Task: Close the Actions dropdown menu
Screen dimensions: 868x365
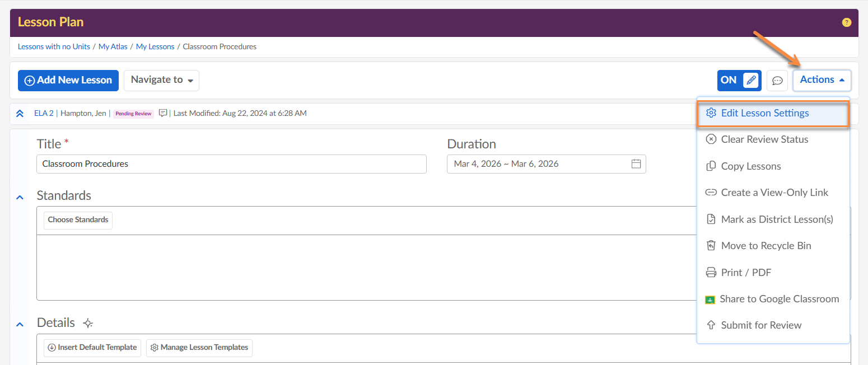Action: point(822,80)
